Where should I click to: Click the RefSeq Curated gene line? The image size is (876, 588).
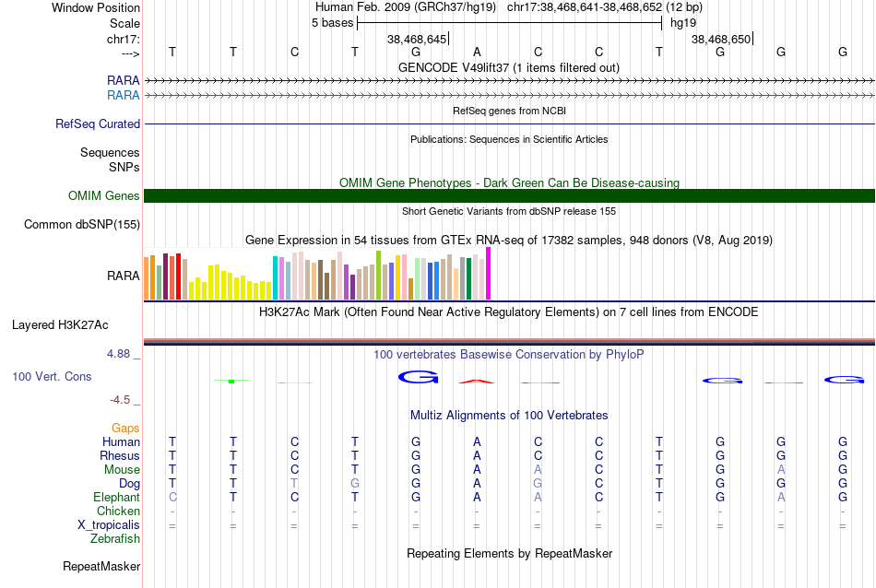[509, 124]
